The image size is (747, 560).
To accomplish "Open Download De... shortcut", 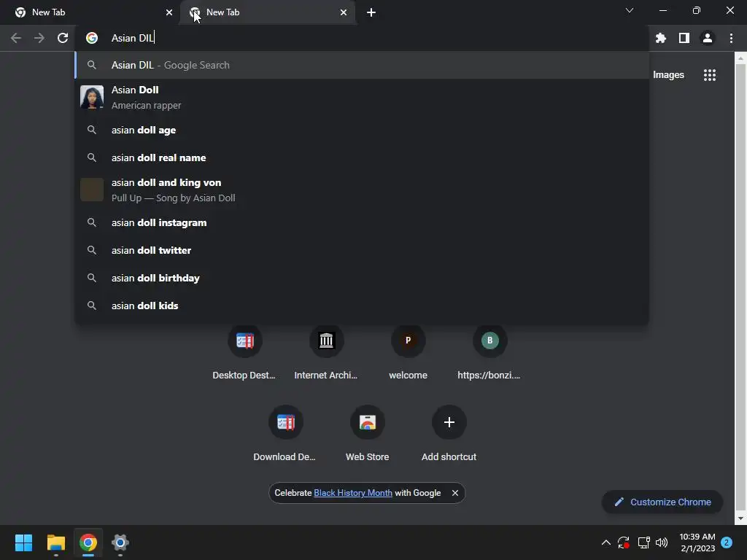I will point(285,434).
